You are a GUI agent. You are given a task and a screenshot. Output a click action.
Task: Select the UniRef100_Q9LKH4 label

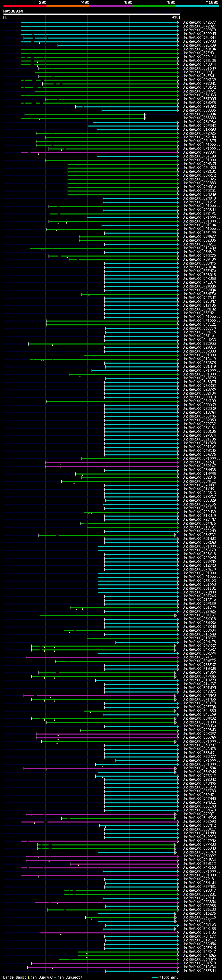click(x=199, y=38)
